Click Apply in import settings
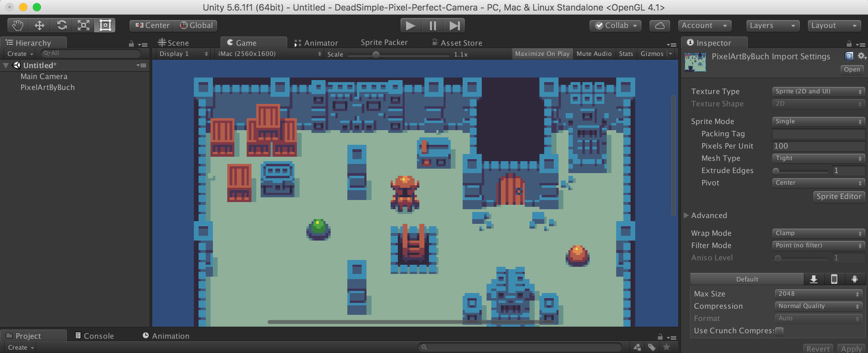Image resolution: width=868 pixels, height=353 pixels. [x=851, y=349]
